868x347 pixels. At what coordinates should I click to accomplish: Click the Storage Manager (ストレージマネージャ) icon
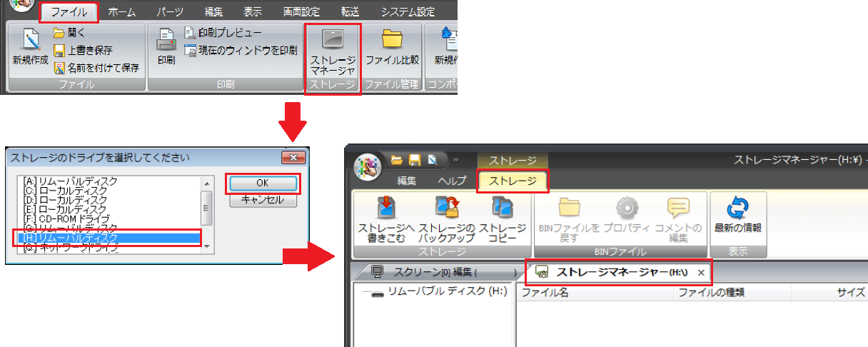click(x=333, y=39)
